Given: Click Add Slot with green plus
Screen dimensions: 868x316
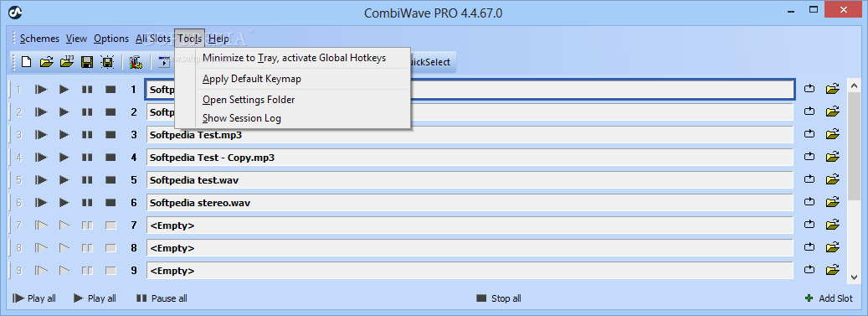Looking at the screenshot, I should point(829,298).
